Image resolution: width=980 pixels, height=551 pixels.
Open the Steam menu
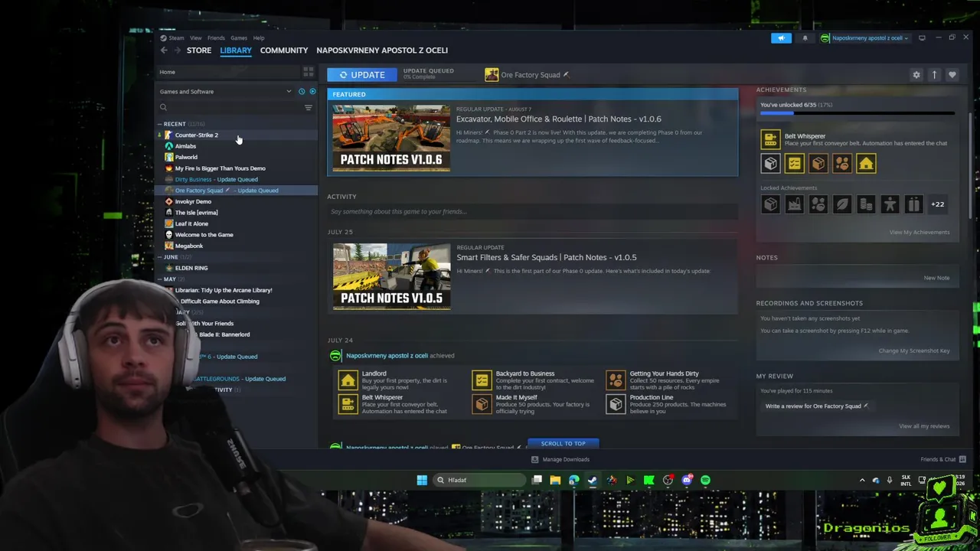[x=176, y=38]
